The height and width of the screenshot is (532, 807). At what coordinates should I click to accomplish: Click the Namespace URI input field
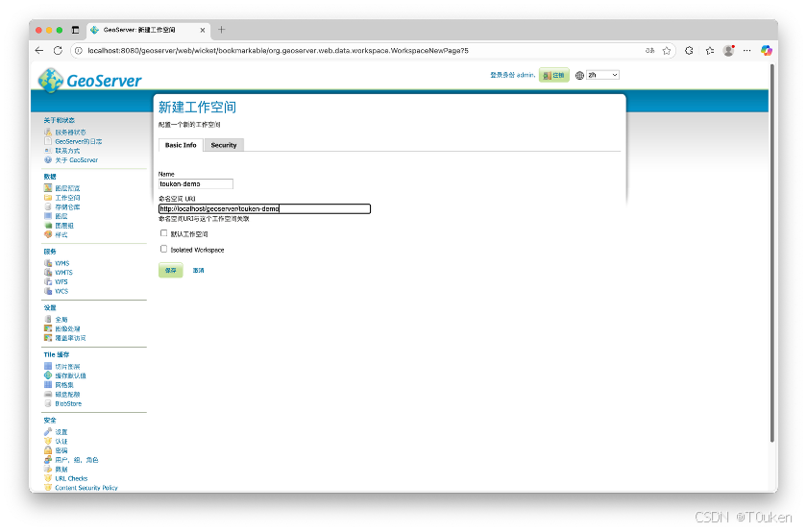click(x=264, y=208)
